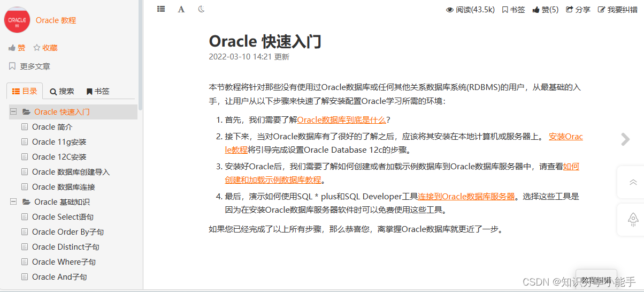Image resolution: width=644 pixels, height=292 pixels.
Task: Open Oracle Select语句 chapter
Action: point(63,217)
